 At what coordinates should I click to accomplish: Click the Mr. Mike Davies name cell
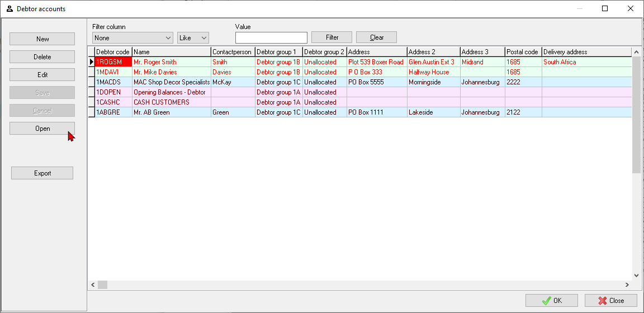click(171, 72)
